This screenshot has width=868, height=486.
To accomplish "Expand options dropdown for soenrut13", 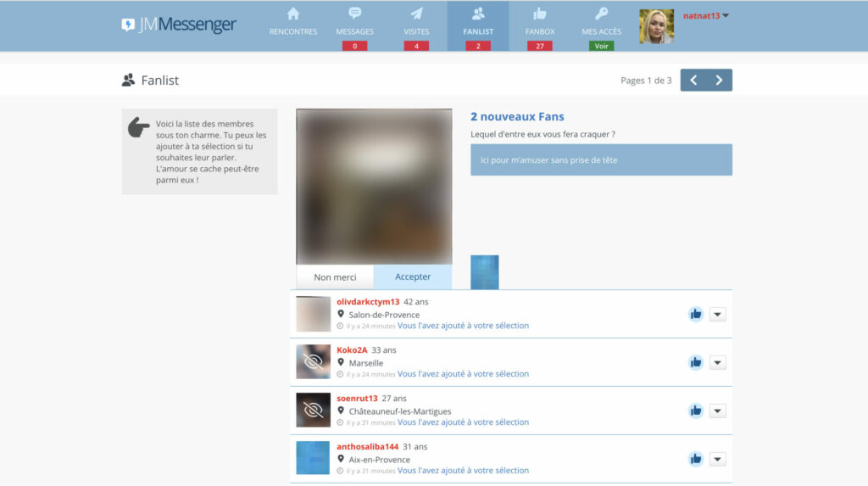I will point(717,411).
